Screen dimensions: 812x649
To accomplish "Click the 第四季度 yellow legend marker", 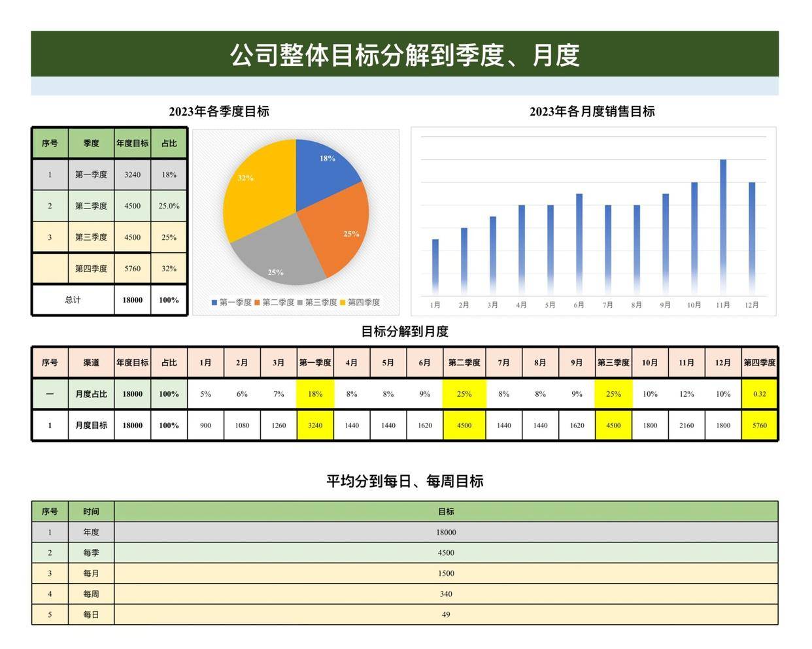I will (x=343, y=303).
